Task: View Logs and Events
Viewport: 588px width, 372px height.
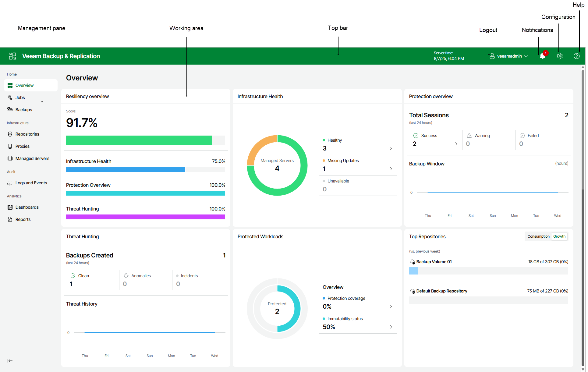Action: point(31,183)
